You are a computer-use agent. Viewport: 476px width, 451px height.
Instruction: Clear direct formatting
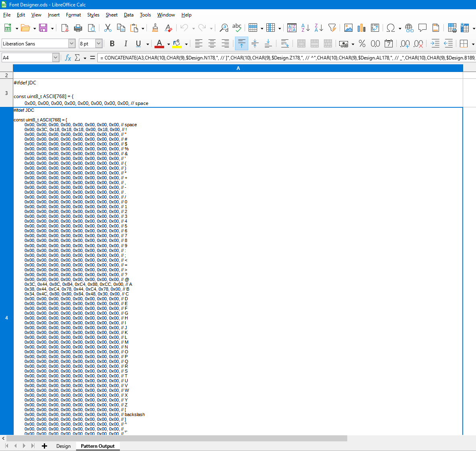[x=169, y=28]
